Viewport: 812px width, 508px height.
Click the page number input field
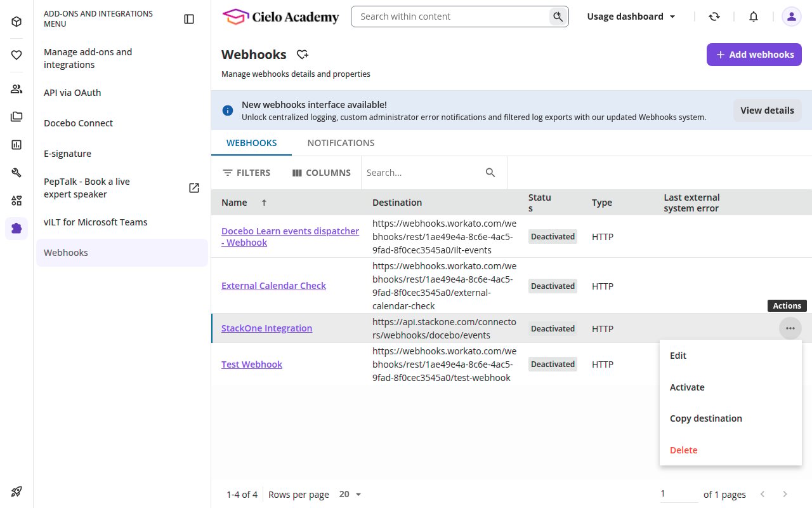point(679,494)
